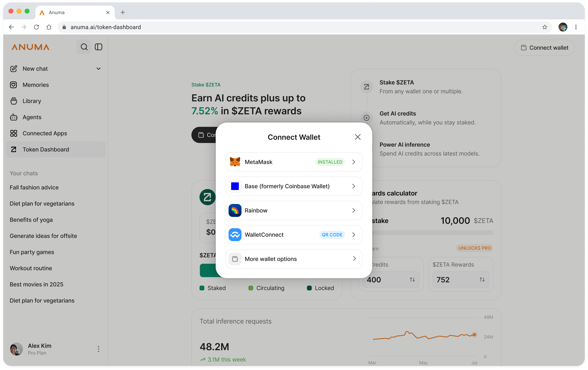Toggle the credits 400 swap arrows
Image resolution: width=588 pixels, height=370 pixels.
coord(412,279)
